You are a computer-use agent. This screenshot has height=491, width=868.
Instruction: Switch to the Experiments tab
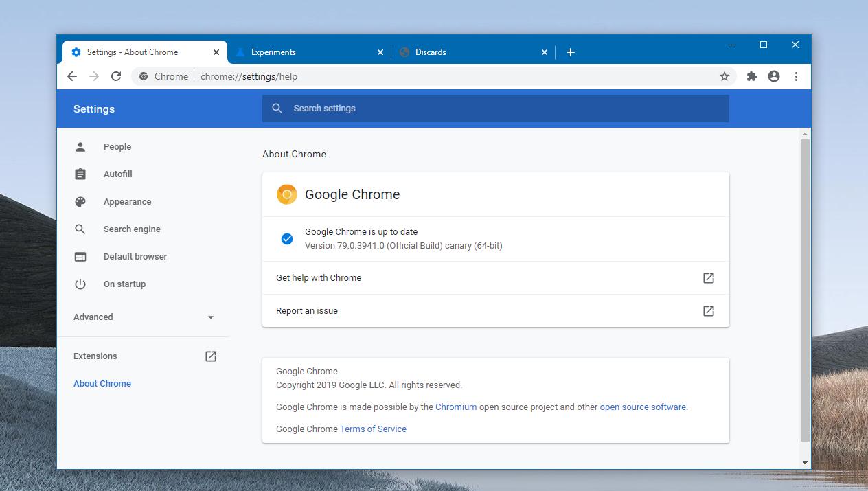(274, 52)
